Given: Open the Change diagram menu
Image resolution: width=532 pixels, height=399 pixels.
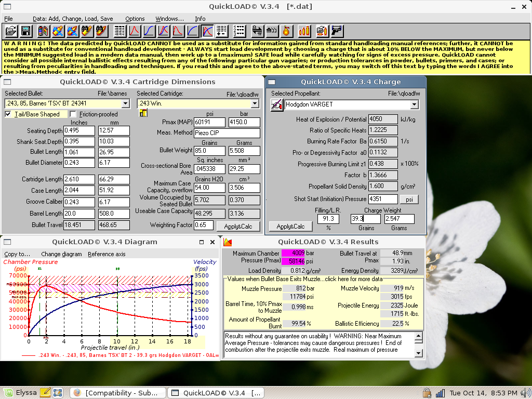Looking at the screenshot, I should [x=61, y=254].
